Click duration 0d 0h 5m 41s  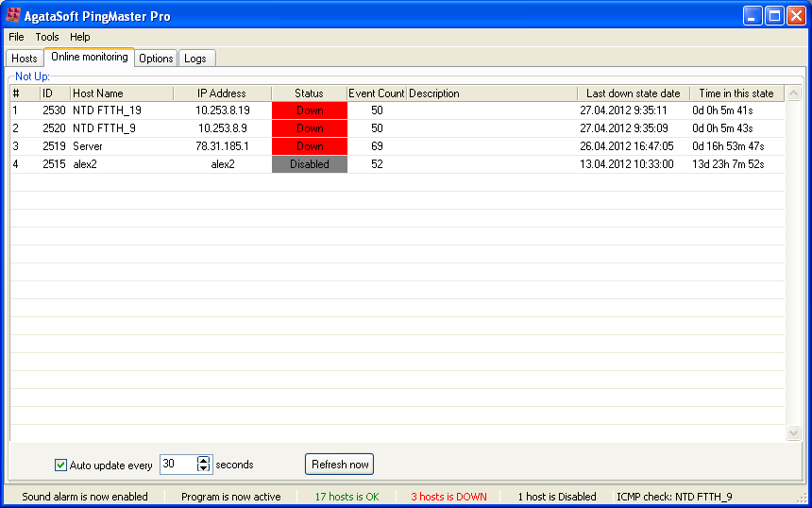[722, 110]
